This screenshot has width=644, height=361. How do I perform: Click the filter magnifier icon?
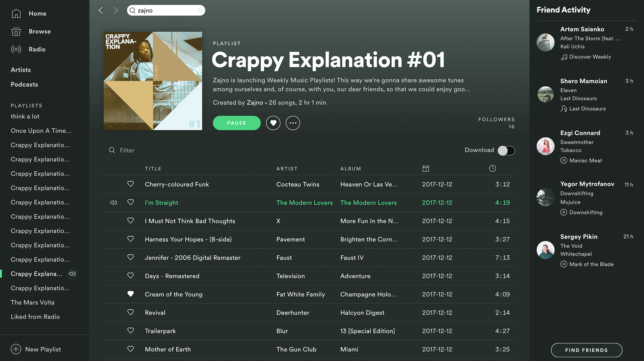112,150
